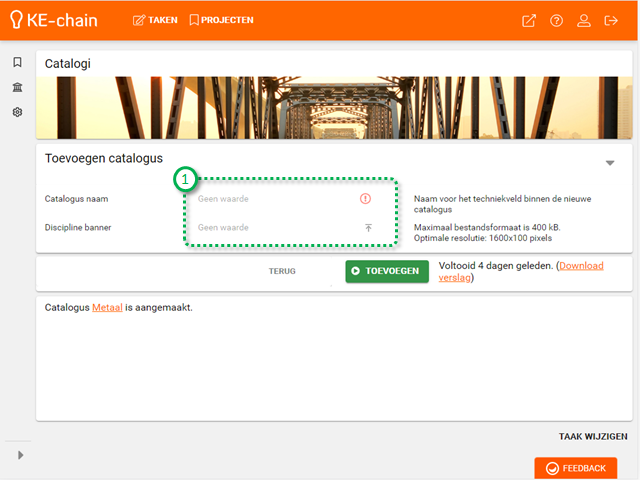
Task: Open the help question mark icon
Action: coord(556,20)
